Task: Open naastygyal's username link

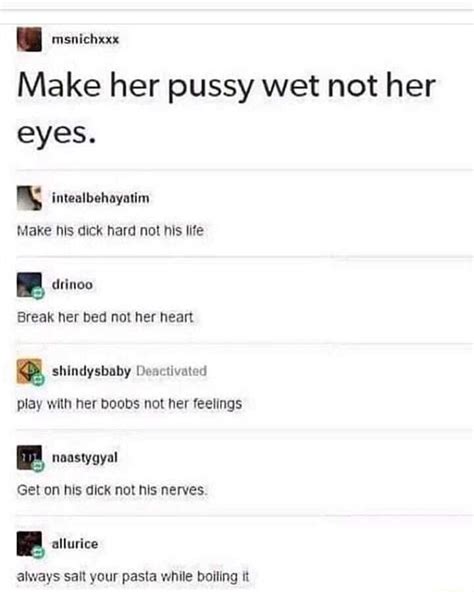Action: tap(85, 458)
